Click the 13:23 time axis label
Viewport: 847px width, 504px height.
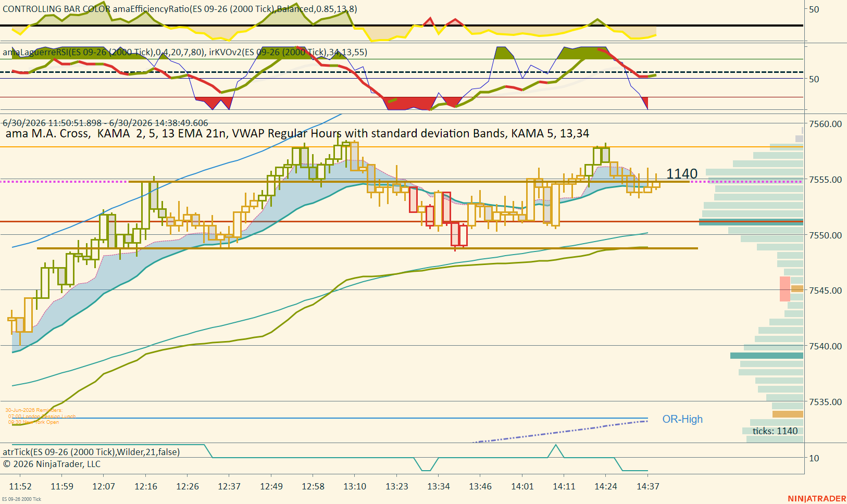click(397, 486)
